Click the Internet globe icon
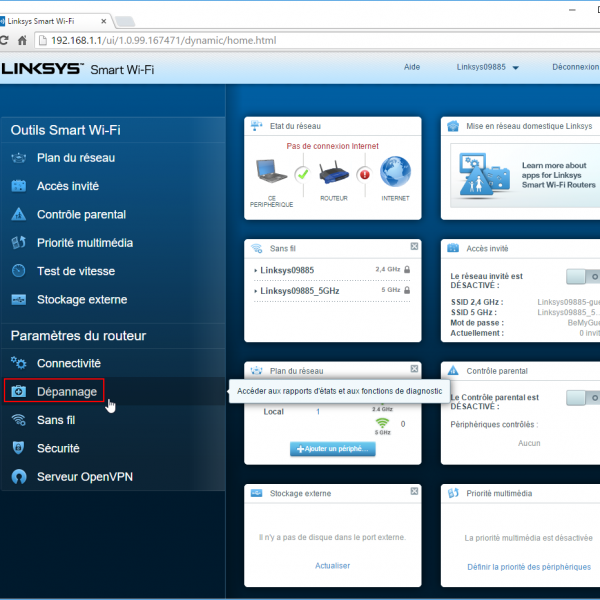The width and height of the screenshot is (600, 600). click(x=395, y=173)
